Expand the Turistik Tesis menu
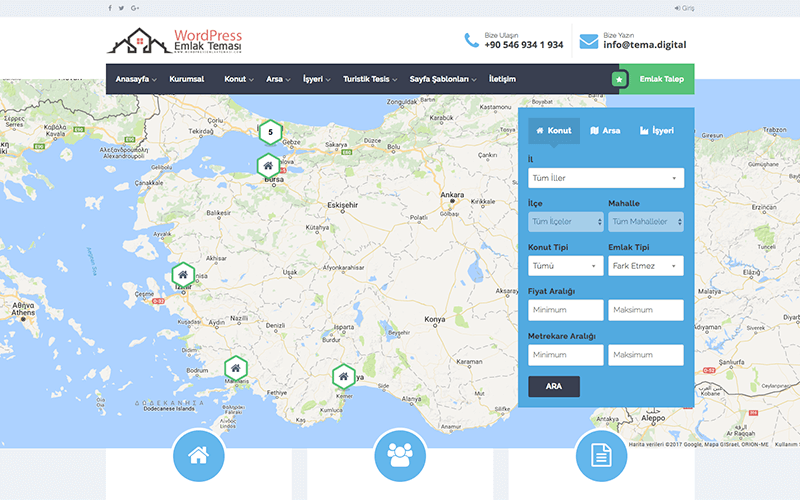This screenshot has height=500, width=800. [x=369, y=79]
